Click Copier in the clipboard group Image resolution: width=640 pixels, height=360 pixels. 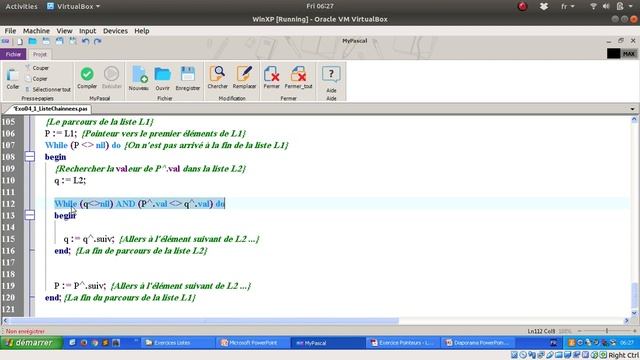[40, 79]
